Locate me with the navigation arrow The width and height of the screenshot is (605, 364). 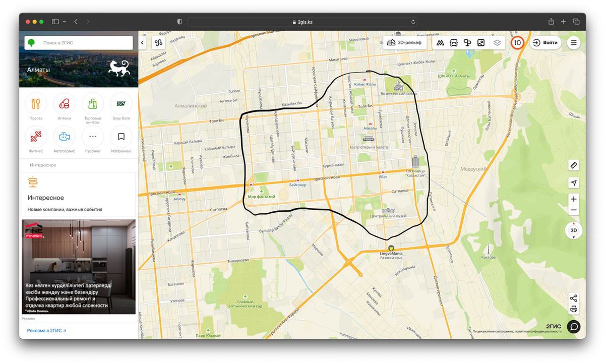[x=573, y=183]
